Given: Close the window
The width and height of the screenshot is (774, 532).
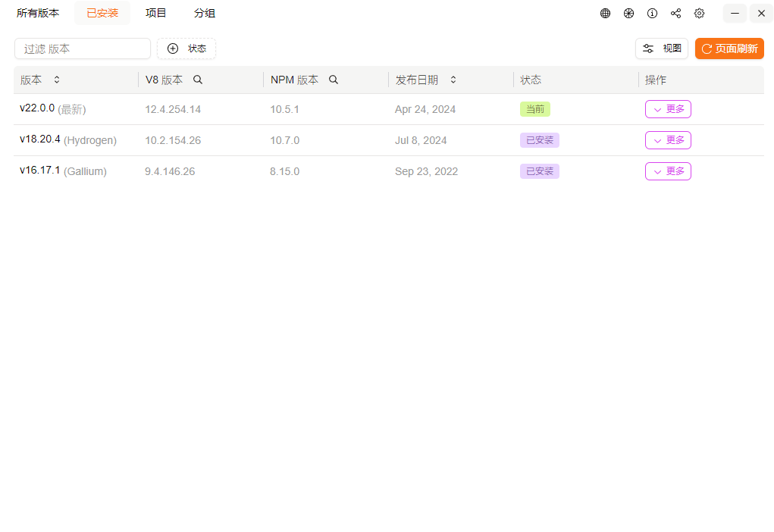Looking at the screenshot, I should click(x=761, y=14).
